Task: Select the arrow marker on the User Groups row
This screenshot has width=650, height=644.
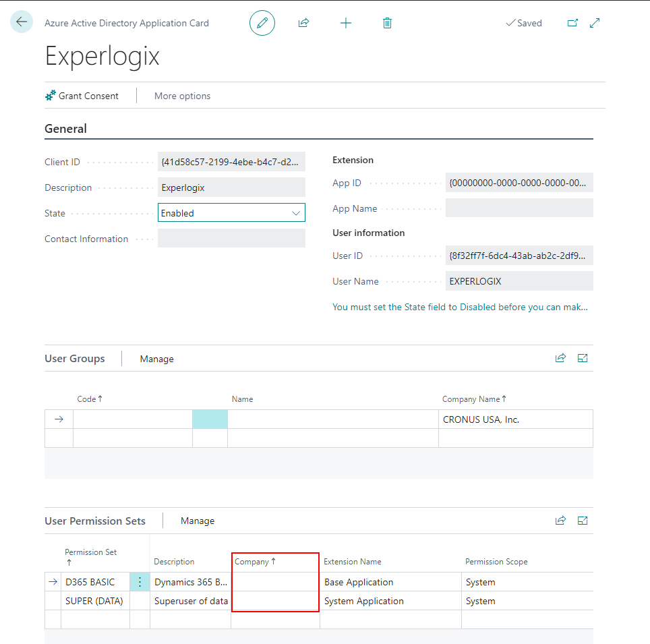Action: pos(59,419)
